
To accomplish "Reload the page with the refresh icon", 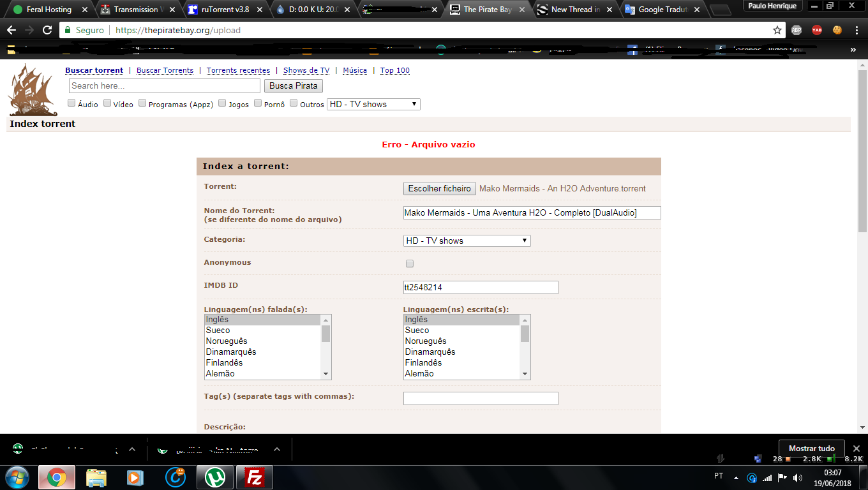I will coord(47,30).
